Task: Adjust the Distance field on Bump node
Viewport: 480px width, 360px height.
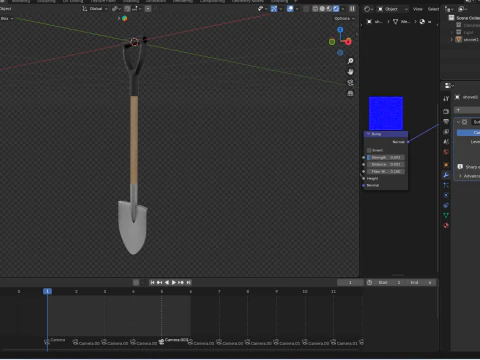Action: coord(386,164)
